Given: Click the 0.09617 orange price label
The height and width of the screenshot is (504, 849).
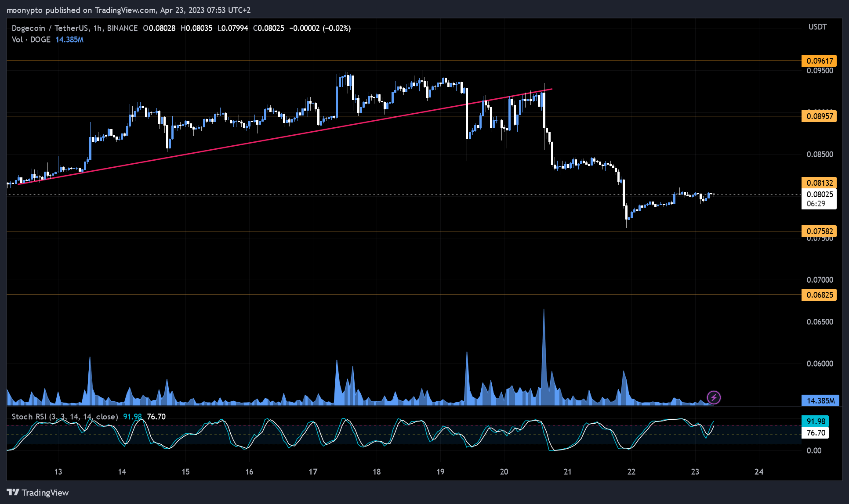Looking at the screenshot, I should click(819, 61).
